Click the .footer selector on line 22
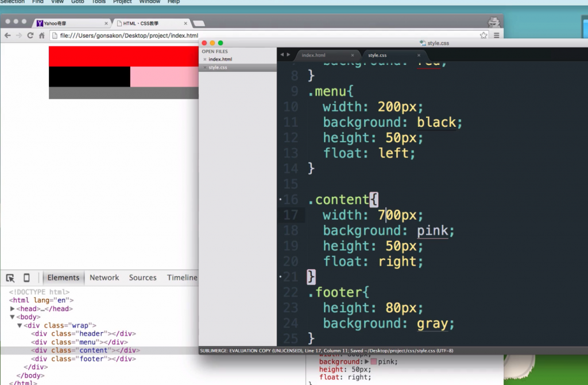588x385 pixels. pos(335,292)
